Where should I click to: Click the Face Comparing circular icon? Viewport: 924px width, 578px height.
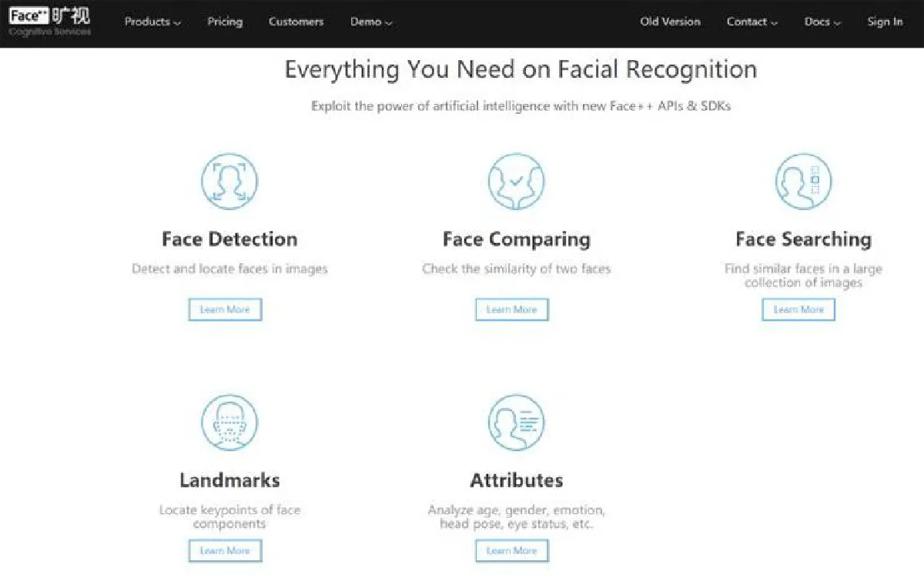coord(516,181)
